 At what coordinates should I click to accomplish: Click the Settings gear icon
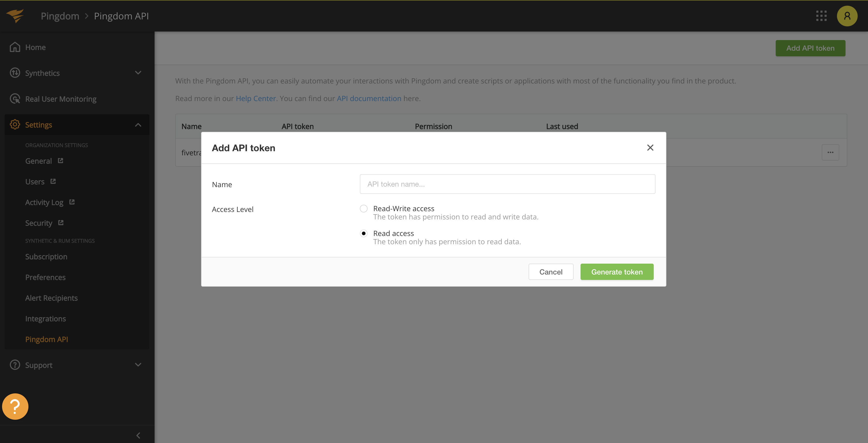15,124
